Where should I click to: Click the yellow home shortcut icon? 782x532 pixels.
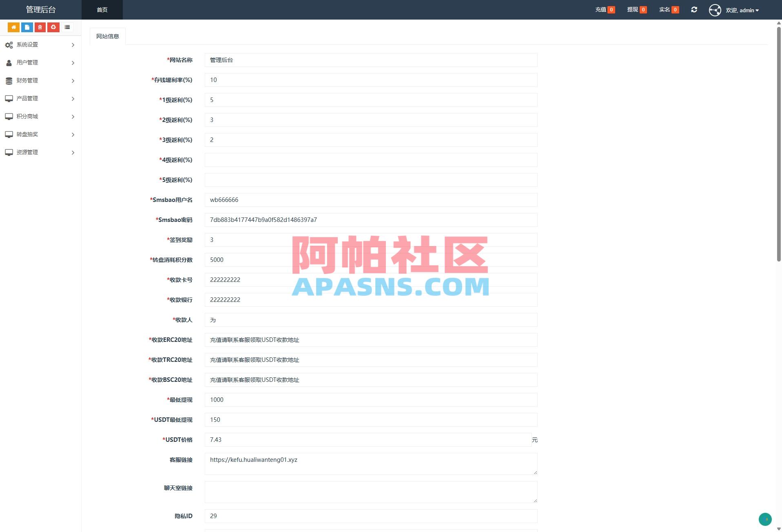coord(13,27)
